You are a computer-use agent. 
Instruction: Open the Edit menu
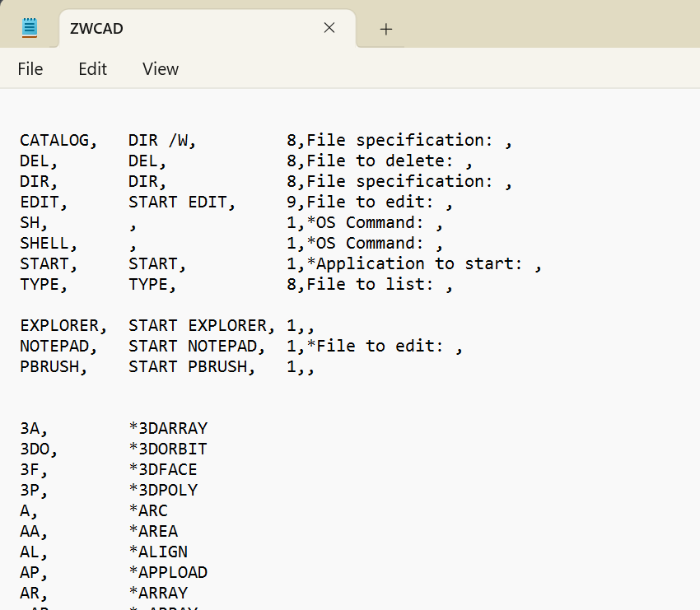tap(92, 69)
